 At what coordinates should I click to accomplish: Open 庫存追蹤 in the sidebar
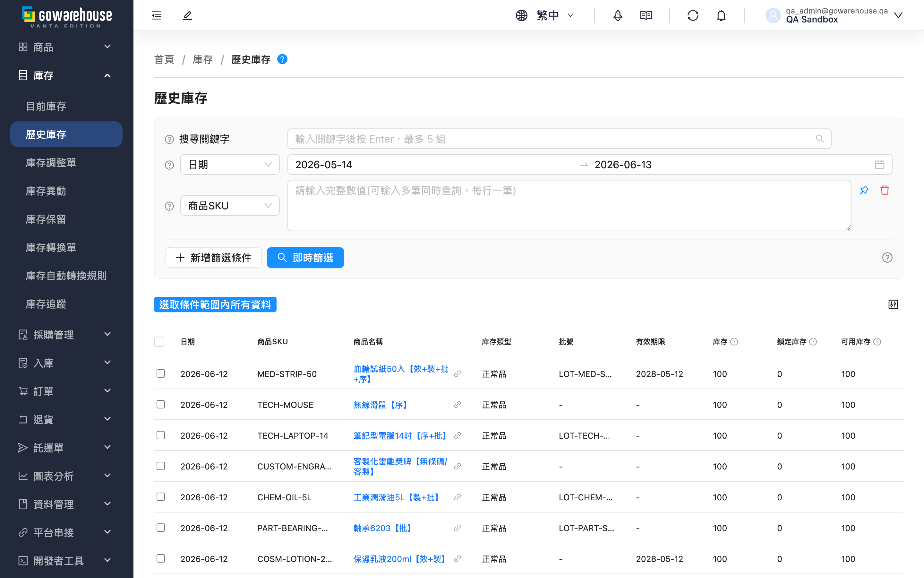pyautogui.click(x=66, y=304)
